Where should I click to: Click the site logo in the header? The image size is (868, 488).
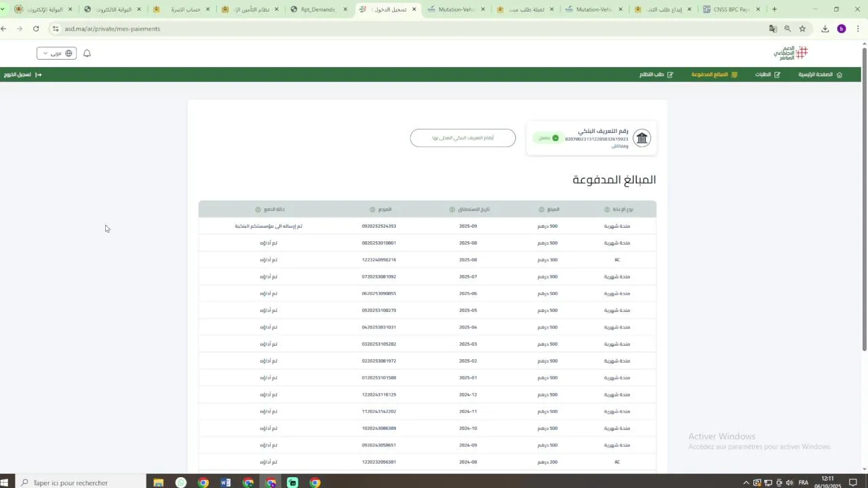(x=791, y=54)
